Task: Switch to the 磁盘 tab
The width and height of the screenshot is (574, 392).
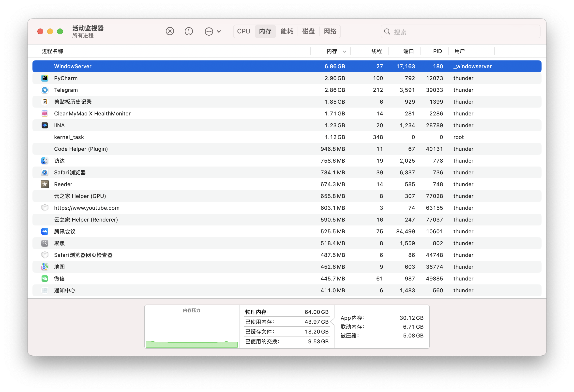Action: point(308,31)
